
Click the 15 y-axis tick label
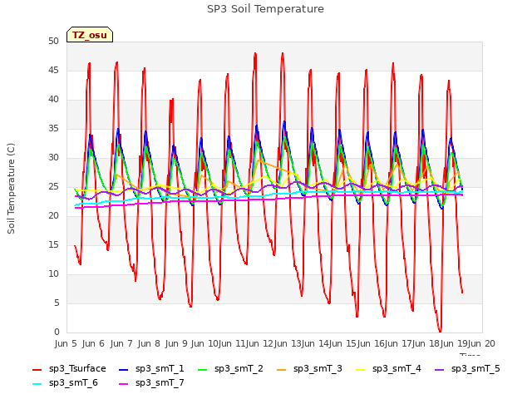(x=53, y=245)
